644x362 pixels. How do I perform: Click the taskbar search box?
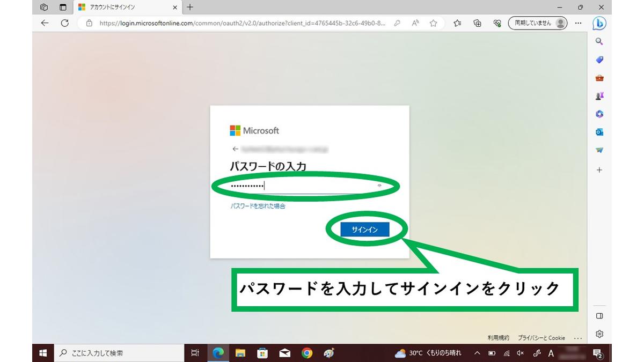point(119,353)
